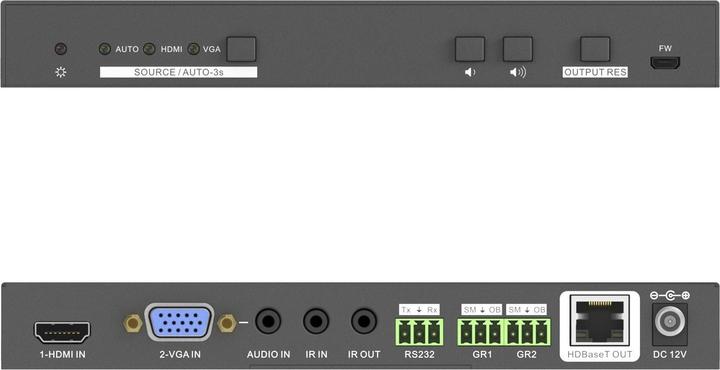Click the AUTO indicator LED
The width and height of the screenshot is (720, 370).
pyautogui.click(x=105, y=49)
